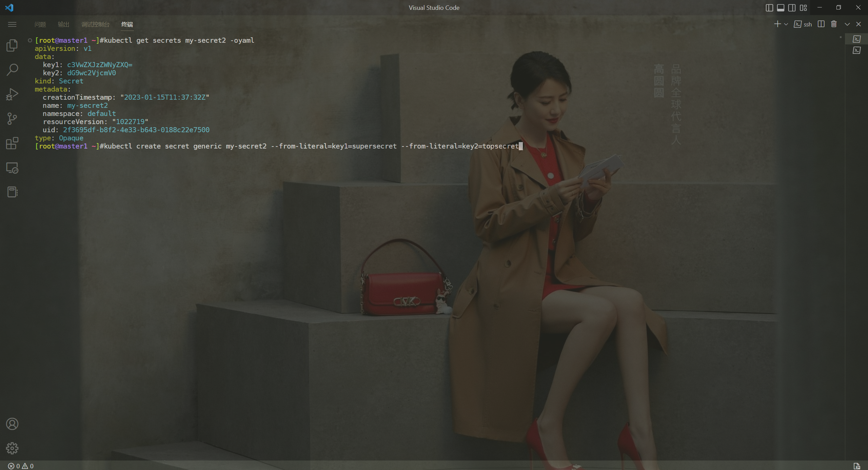The image size is (868, 470).
Task: Click the VS Code logo icon
Action: [9, 7]
